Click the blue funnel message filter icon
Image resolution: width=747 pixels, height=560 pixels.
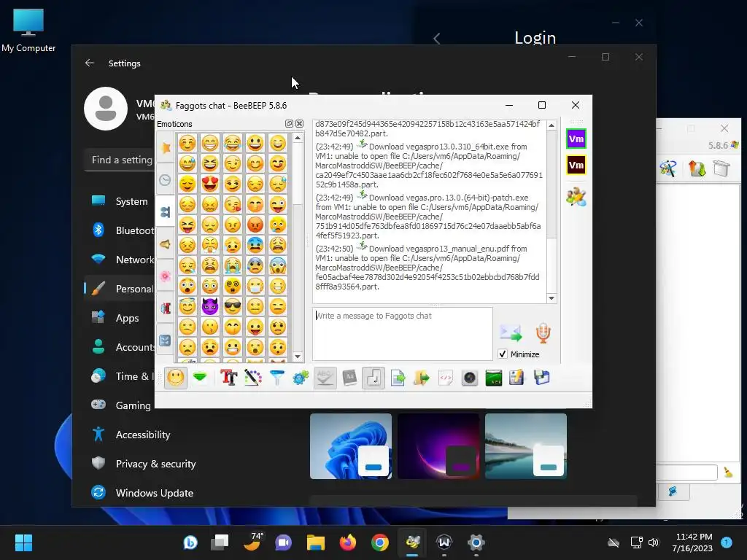(x=276, y=378)
